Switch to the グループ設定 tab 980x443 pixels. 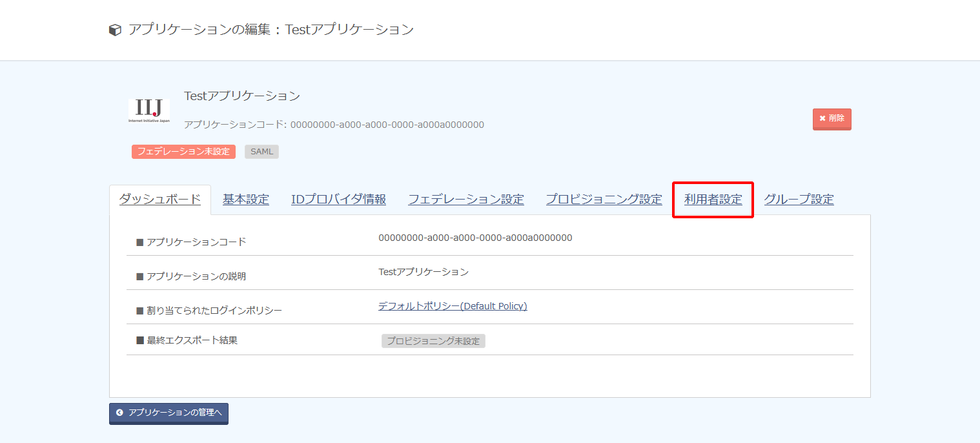click(799, 200)
